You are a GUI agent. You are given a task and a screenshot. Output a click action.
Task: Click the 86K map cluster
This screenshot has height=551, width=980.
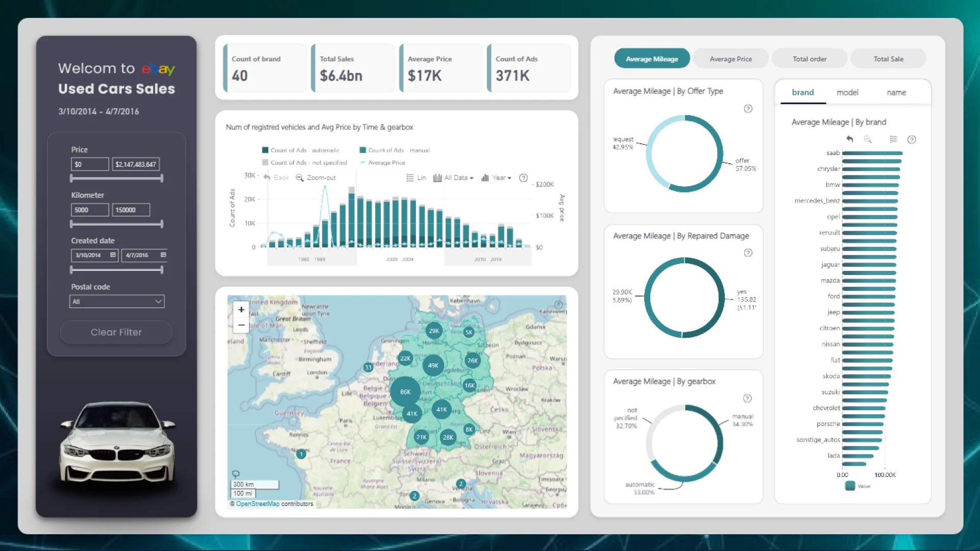[x=405, y=392]
